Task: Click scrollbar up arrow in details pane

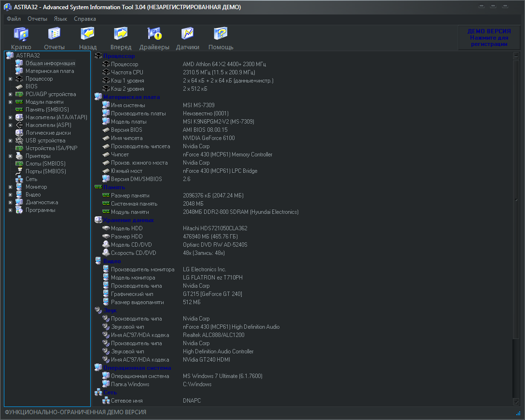Action: pos(516,56)
